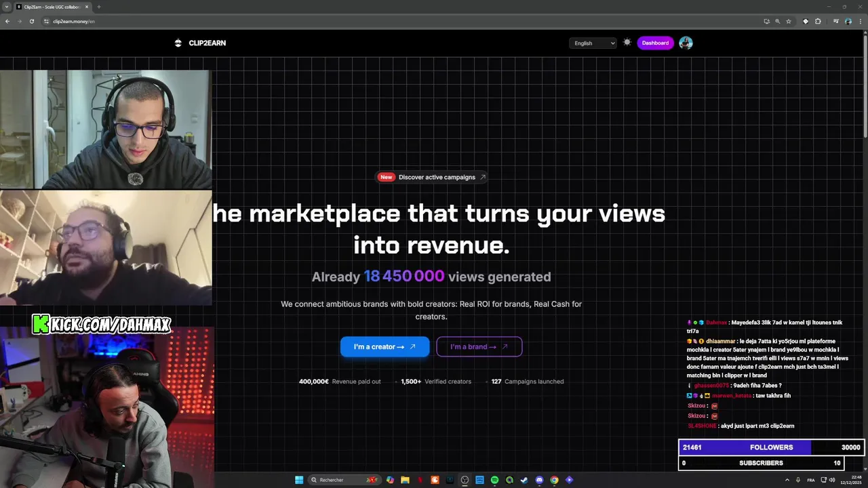Viewport: 868px width, 488px height.
Task: Expand the tab search dropdown arrow
Action: click(x=6, y=7)
